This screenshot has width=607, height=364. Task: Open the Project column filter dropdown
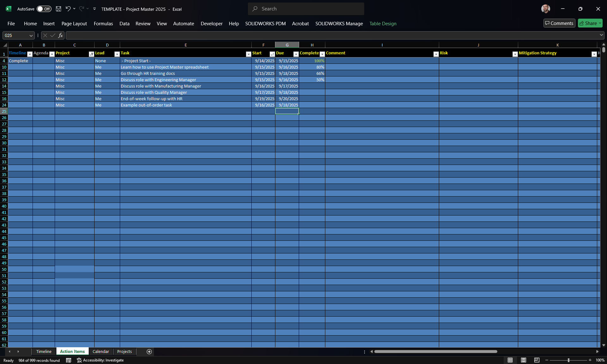[x=91, y=54]
